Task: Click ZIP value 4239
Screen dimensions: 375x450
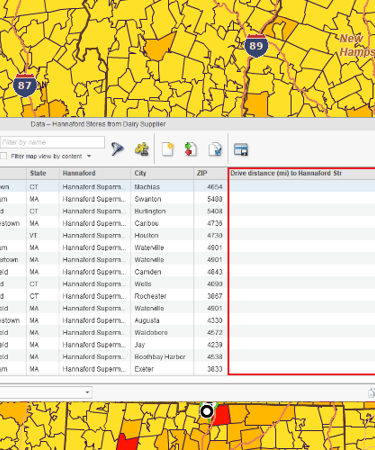Action: click(215, 345)
